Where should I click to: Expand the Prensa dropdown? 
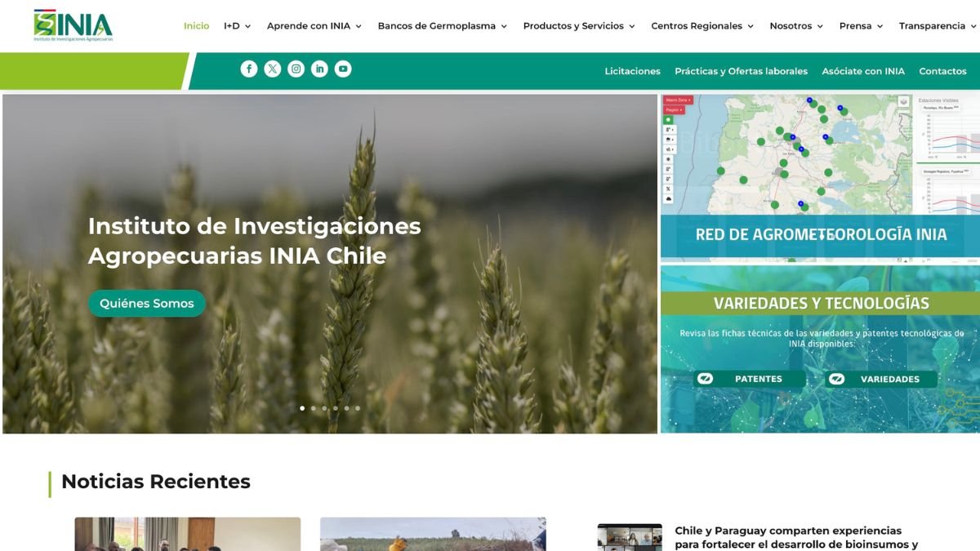tap(862, 26)
